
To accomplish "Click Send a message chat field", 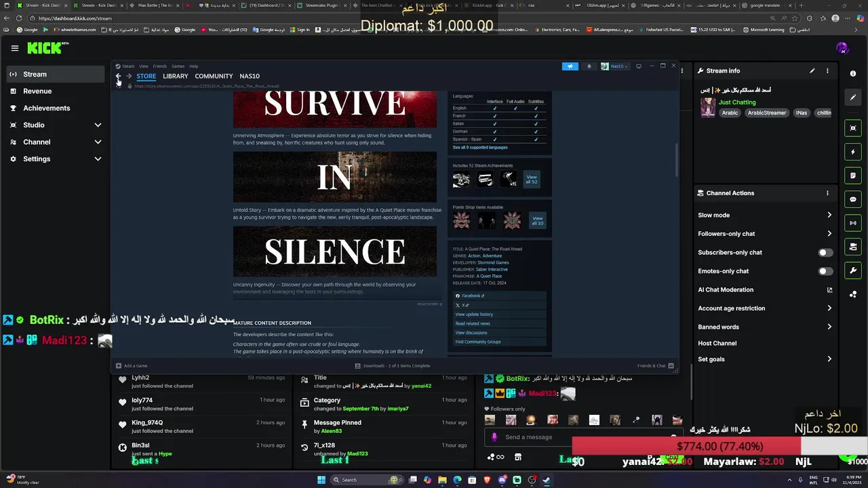I will (x=583, y=437).
